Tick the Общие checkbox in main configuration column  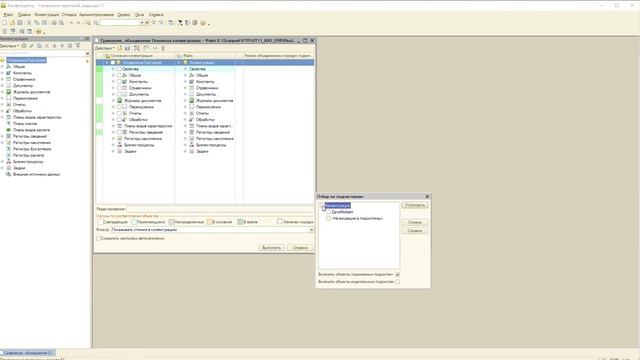pyautogui.click(x=120, y=76)
